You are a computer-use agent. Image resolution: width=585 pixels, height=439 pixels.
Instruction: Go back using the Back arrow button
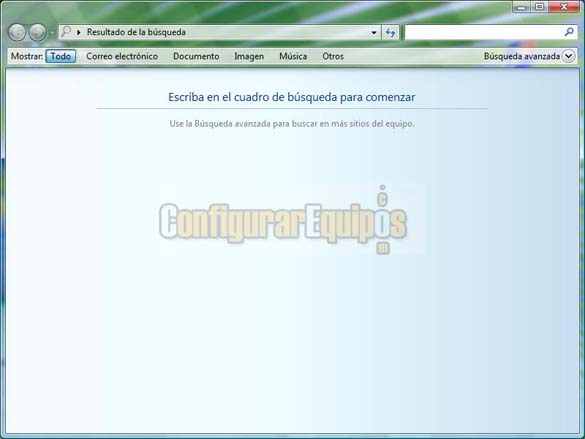click(x=17, y=32)
